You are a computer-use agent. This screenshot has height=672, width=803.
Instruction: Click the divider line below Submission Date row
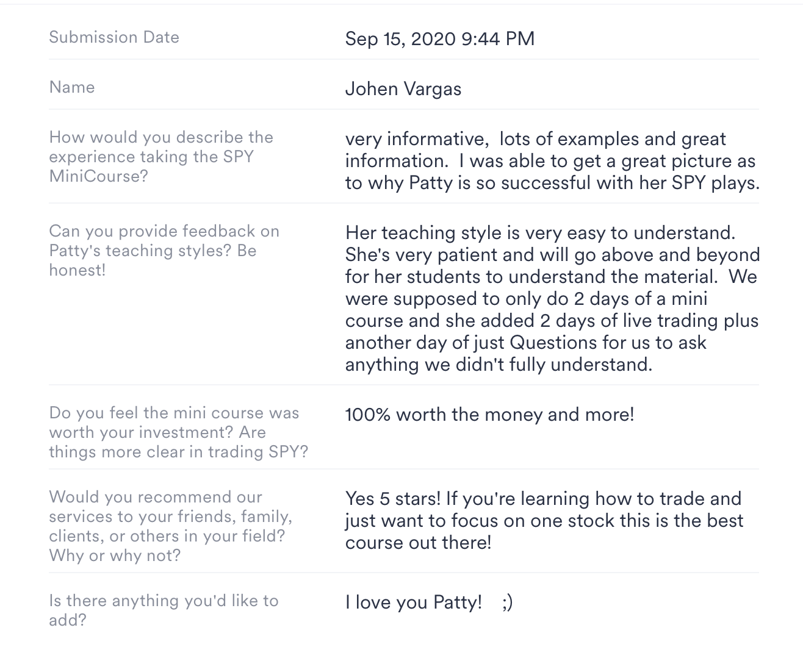click(403, 59)
